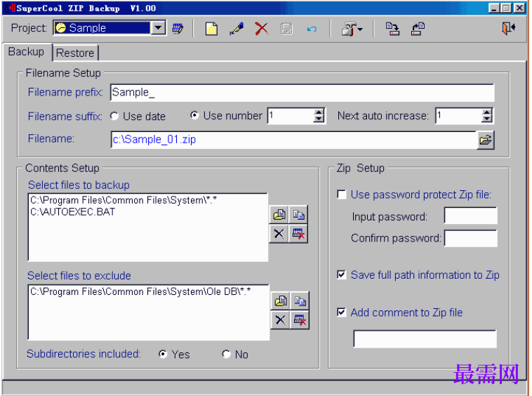
Task: Click the Zip comment text field
Action: [x=425, y=338]
